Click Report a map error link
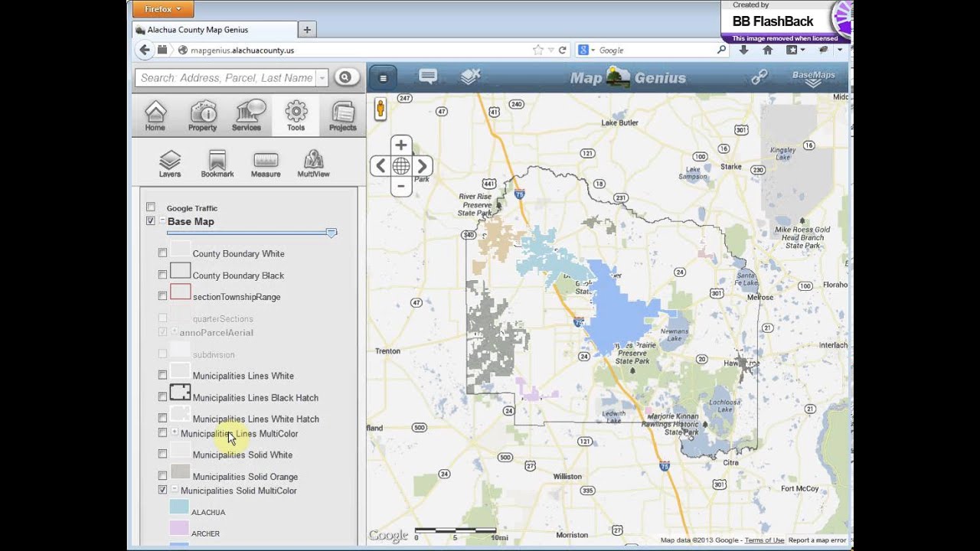The height and width of the screenshot is (551, 980). pyautogui.click(x=818, y=540)
